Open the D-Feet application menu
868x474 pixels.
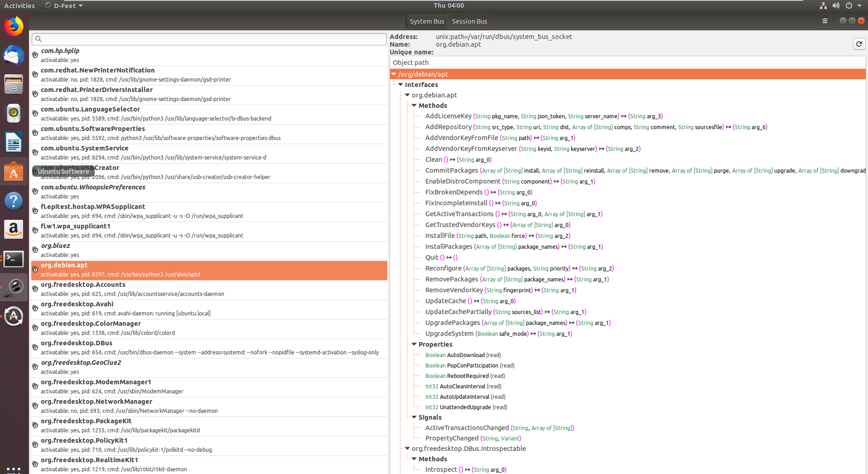click(64, 6)
